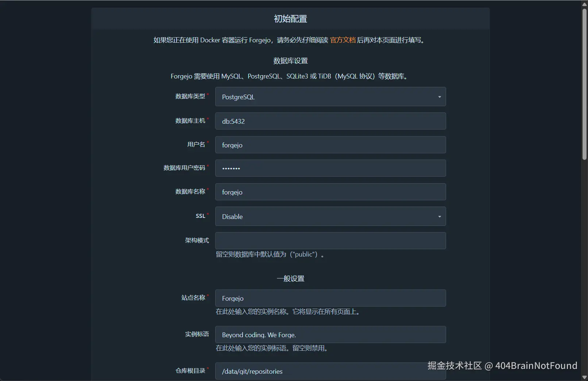Focus the 用户名 input field
588x381 pixels.
coord(330,145)
